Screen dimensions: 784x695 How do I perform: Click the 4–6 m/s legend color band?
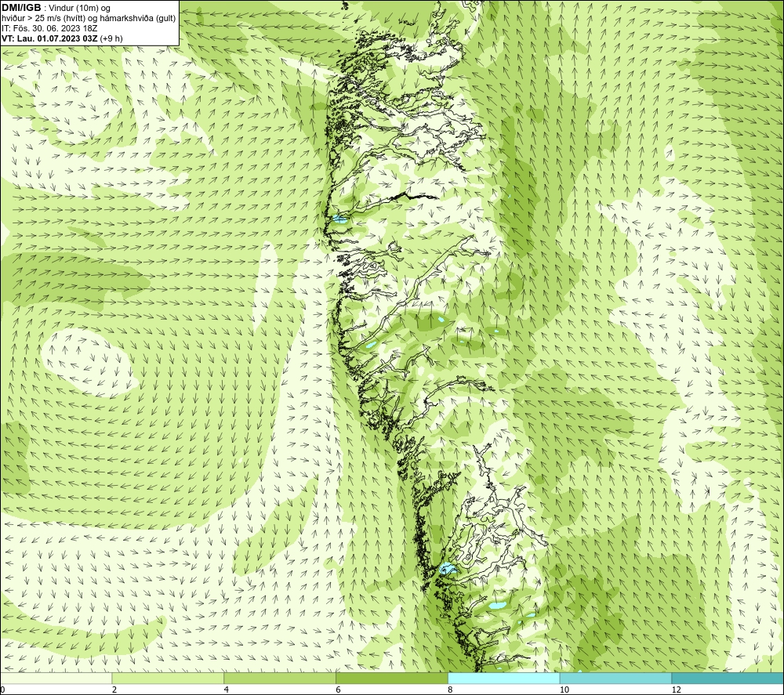tap(280, 678)
